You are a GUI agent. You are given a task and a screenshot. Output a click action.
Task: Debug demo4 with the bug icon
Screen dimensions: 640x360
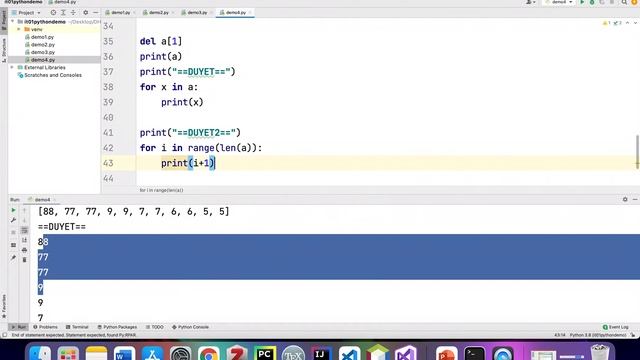(x=592, y=2)
